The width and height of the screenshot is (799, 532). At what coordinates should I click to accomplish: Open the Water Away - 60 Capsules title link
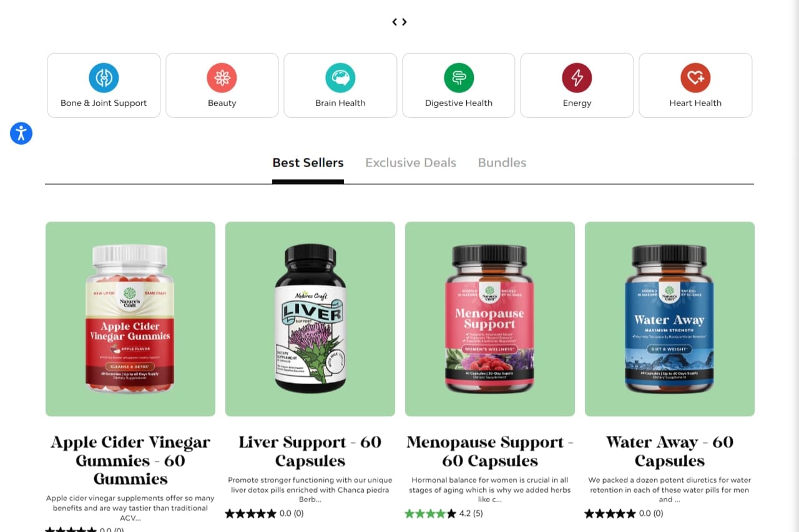pyautogui.click(x=670, y=452)
